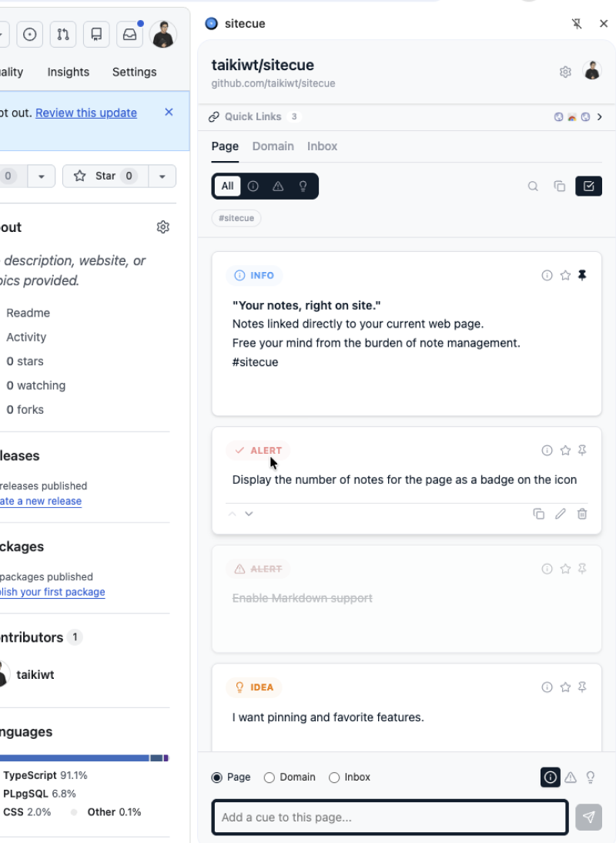Open dropdown arrow beside the 0 counter

(42, 176)
